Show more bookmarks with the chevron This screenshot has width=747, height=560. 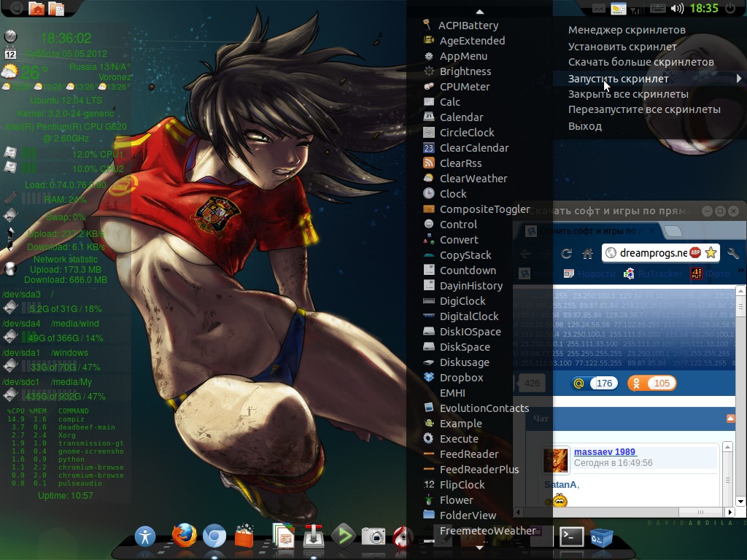[741, 270]
